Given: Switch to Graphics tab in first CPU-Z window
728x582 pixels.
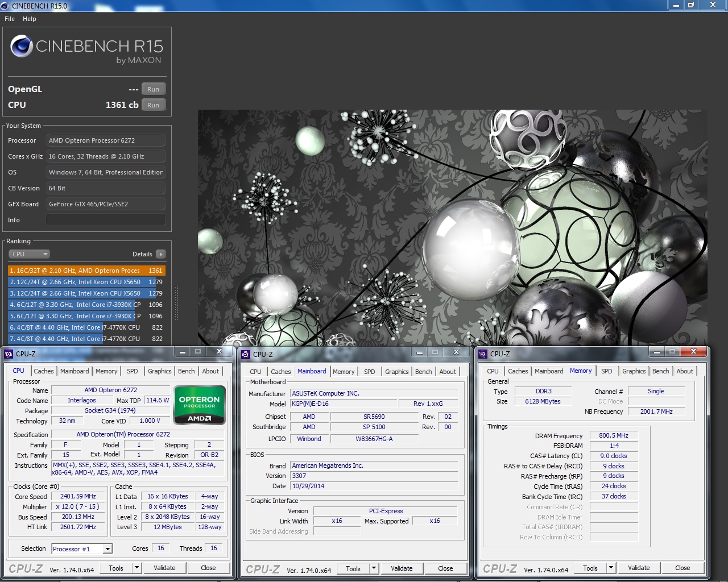Looking at the screenshot, I should [160, 371].
